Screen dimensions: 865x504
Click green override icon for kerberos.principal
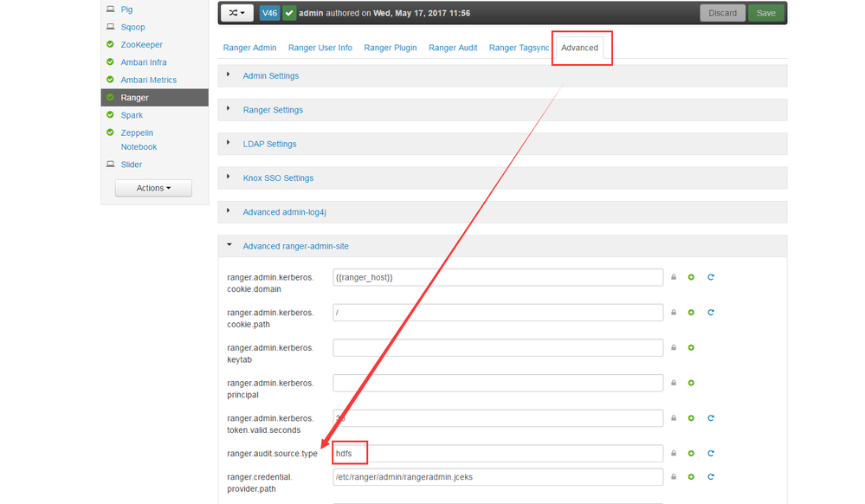pyautogui.click(x=691, y=383)
